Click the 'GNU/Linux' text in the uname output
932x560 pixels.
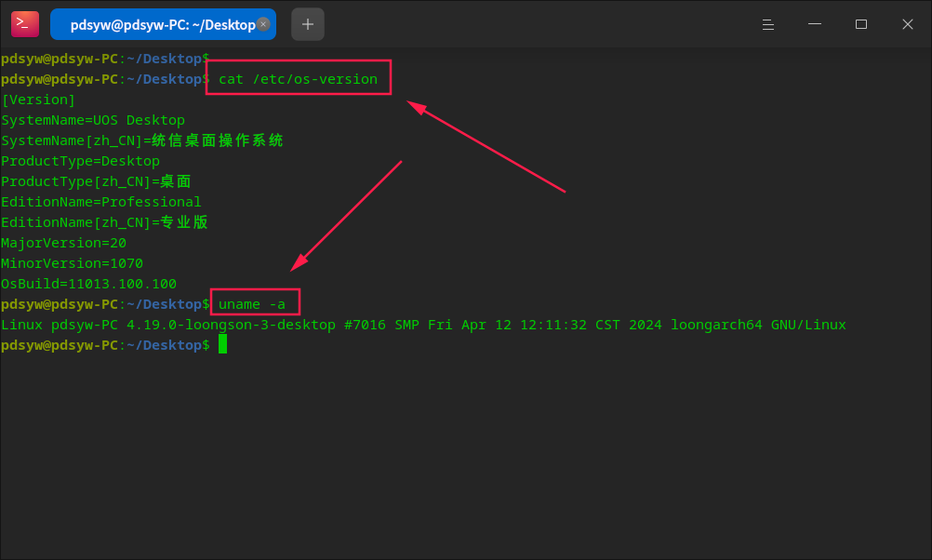point(808,326)
